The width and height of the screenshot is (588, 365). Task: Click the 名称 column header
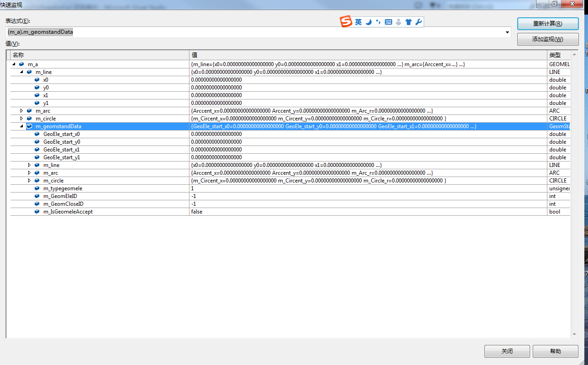pyautogui.click(x=100, y=55)
